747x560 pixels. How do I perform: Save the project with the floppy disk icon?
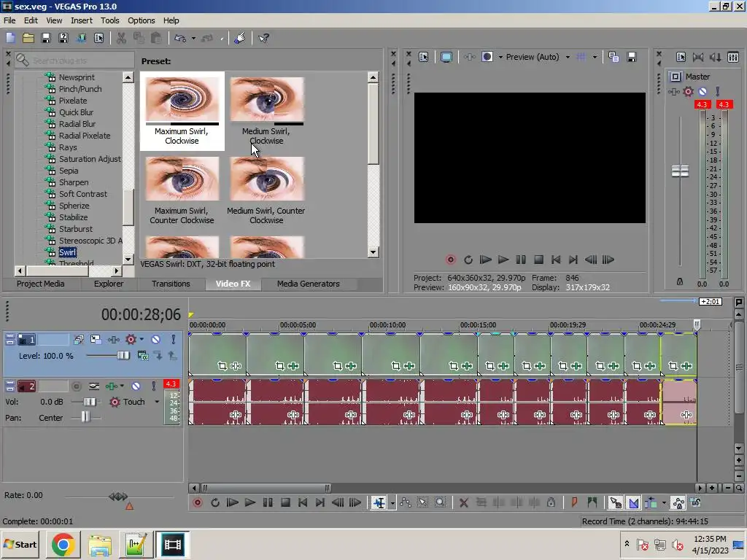click(x=46, y=38)
